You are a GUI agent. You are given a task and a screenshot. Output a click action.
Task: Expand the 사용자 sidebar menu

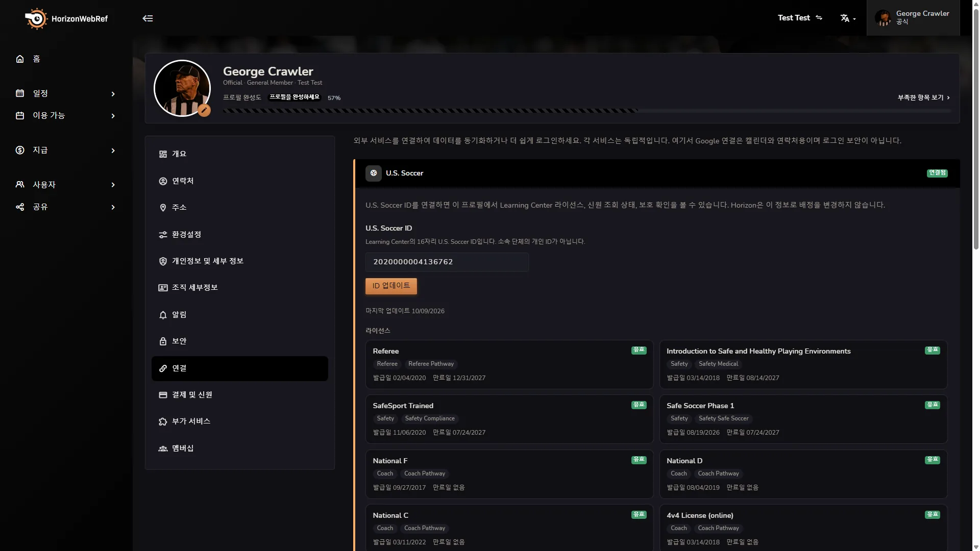(x=66, y=185)
